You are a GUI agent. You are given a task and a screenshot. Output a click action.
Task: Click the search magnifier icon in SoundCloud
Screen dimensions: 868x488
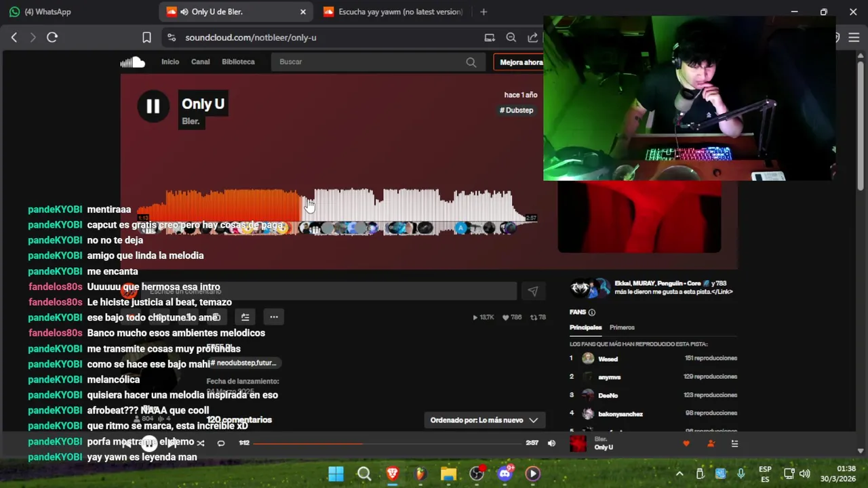coord(471,62)
